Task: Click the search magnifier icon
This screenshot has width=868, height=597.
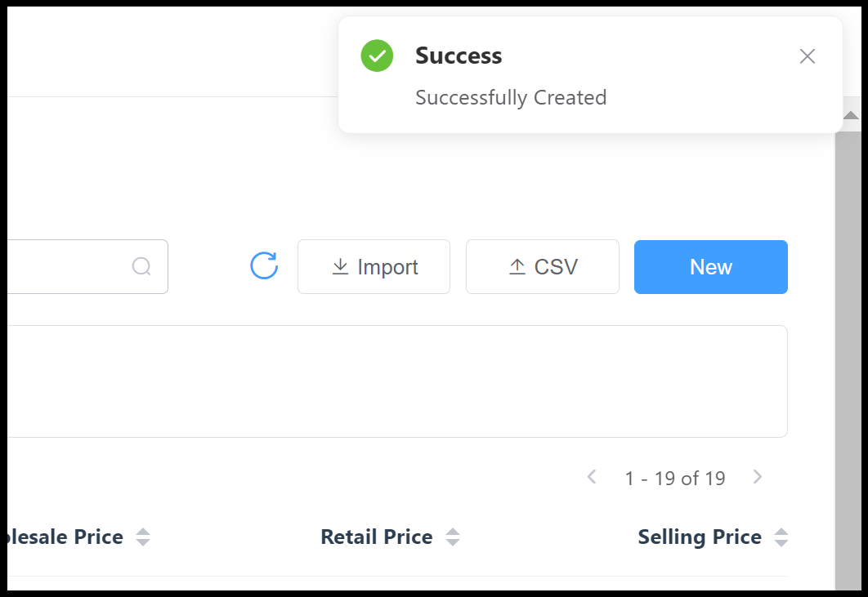Action: coord(142,266)
